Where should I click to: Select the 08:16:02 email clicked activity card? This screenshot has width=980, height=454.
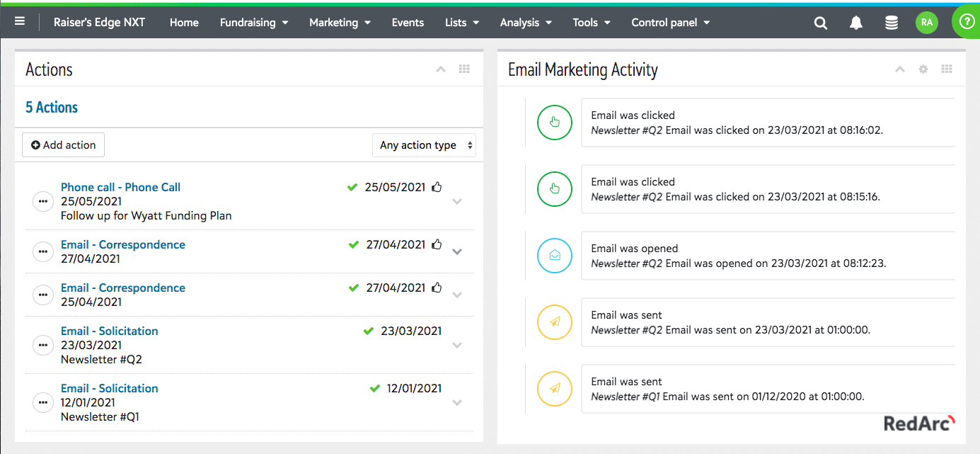pos(768,123)
